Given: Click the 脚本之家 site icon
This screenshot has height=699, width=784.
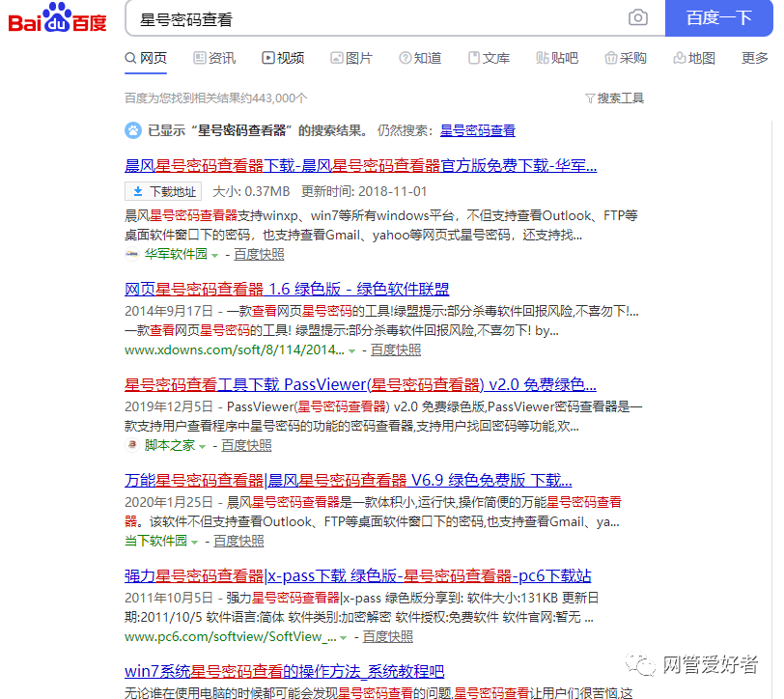Looking at the screenshot, I should [x=131, y=445].
